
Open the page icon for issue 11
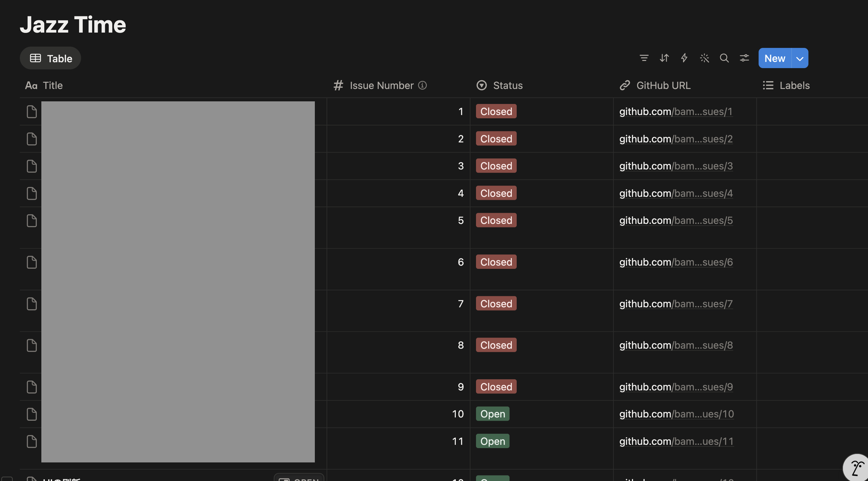pos(32,442)
